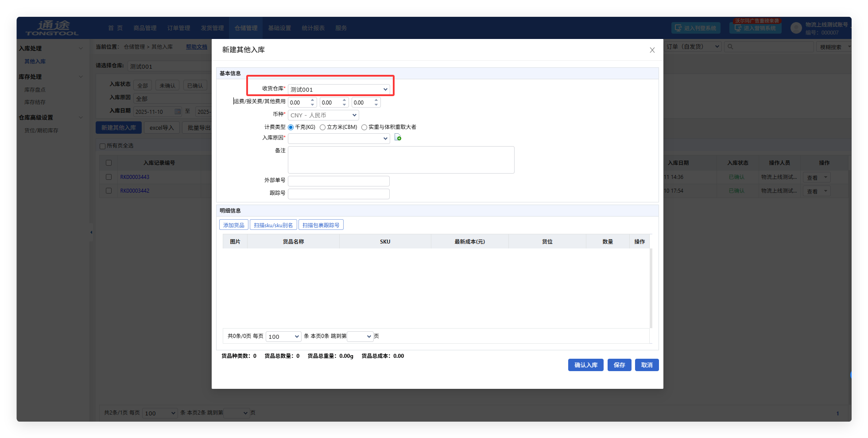Click the user avatar icon in header

(x=796, y=28)
